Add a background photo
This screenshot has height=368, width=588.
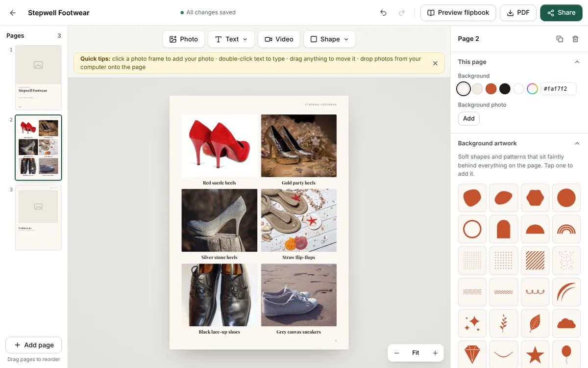[468, 118]
